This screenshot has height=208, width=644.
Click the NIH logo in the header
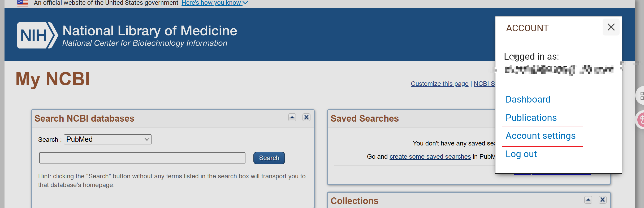point(37,35)
